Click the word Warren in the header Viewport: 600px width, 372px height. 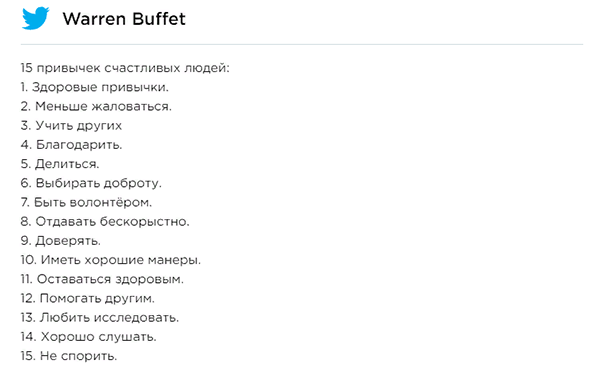coord(94,19)
